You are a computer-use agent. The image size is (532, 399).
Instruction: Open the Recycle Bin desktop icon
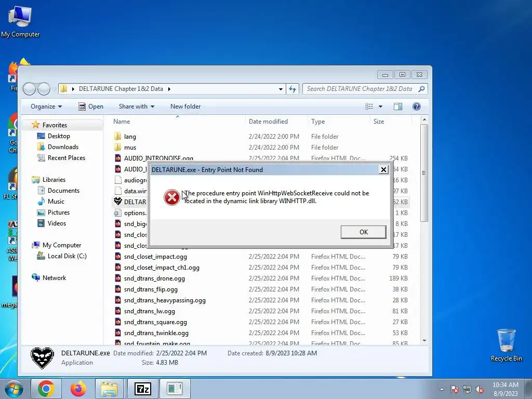pos(506,345)
